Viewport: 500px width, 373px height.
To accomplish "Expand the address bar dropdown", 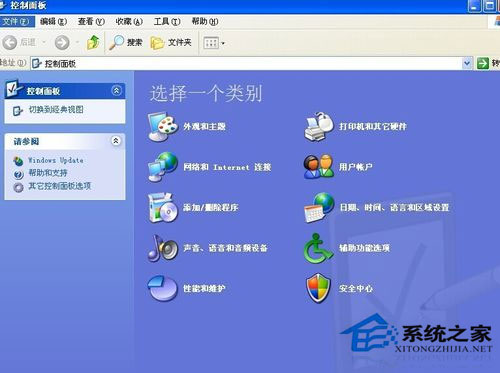I will pos(467,63).
